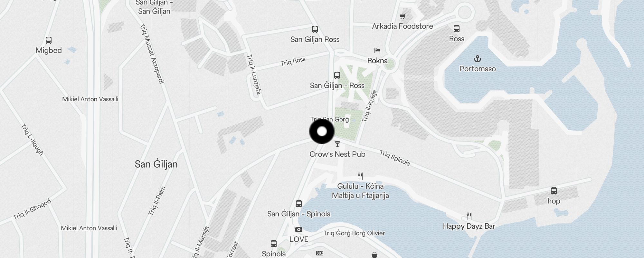Click the Gululu restaurant fork and knife icon
This screenshot has width=644, height=258.
360,176
